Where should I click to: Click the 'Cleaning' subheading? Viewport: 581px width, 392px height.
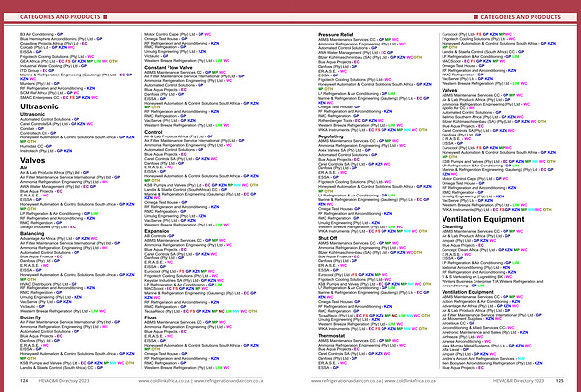tap(452, 226)
